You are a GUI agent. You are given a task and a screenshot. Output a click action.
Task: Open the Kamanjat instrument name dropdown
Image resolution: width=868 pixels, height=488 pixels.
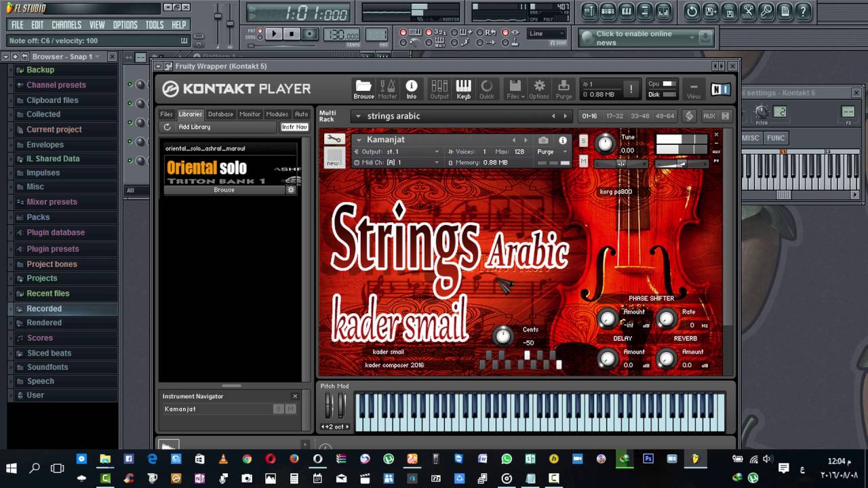(x=359, y=140)
